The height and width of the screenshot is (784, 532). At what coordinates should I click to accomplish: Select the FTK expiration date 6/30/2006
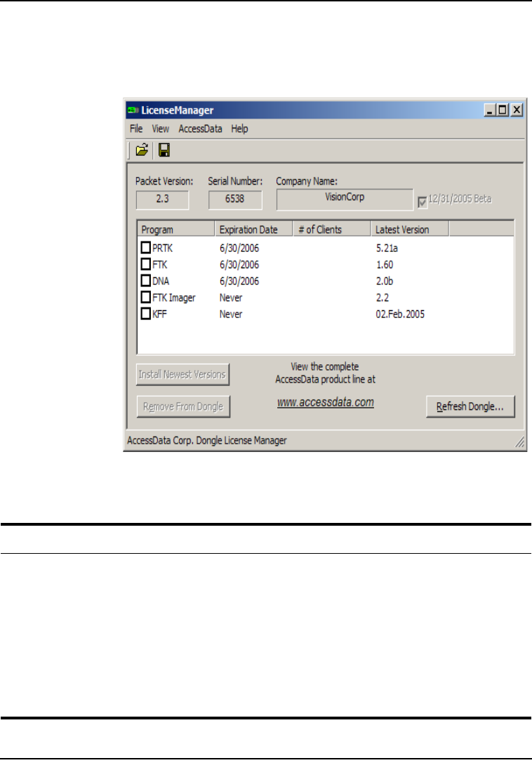point(239,265)
